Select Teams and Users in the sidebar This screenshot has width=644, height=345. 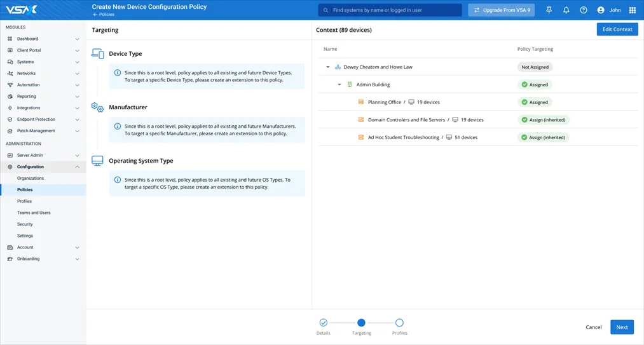coord(34,213)
